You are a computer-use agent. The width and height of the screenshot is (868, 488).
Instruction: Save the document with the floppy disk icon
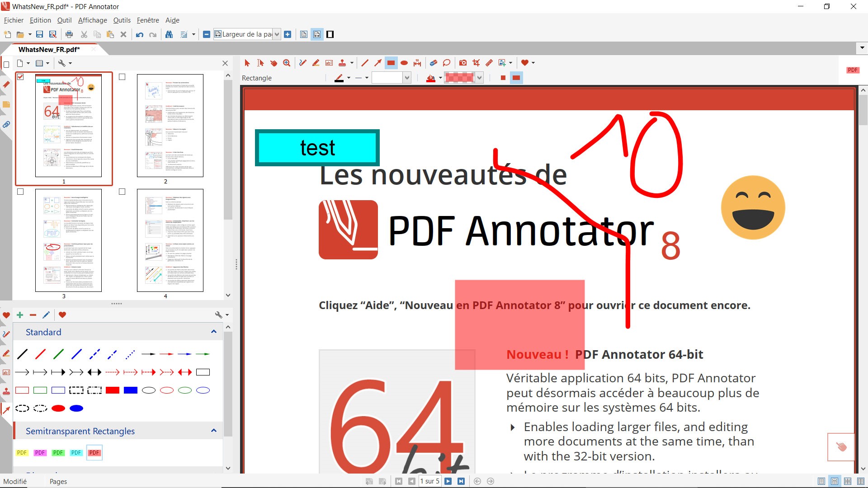click(x=39, y=34)
